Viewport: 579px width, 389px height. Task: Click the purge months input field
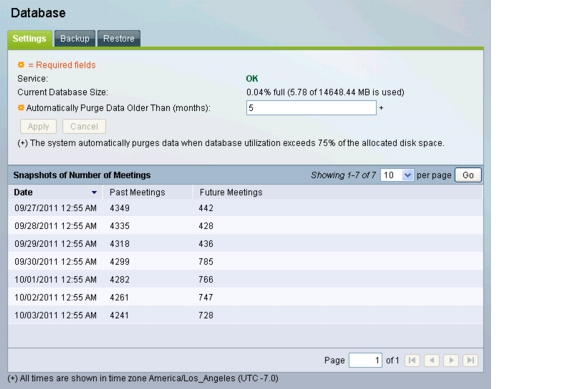point(311,108)
